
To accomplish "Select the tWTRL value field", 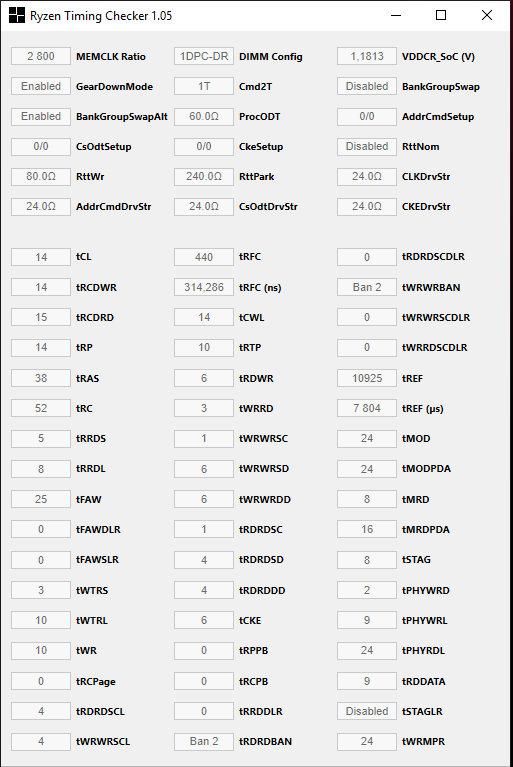I will (x=41, y=620).
